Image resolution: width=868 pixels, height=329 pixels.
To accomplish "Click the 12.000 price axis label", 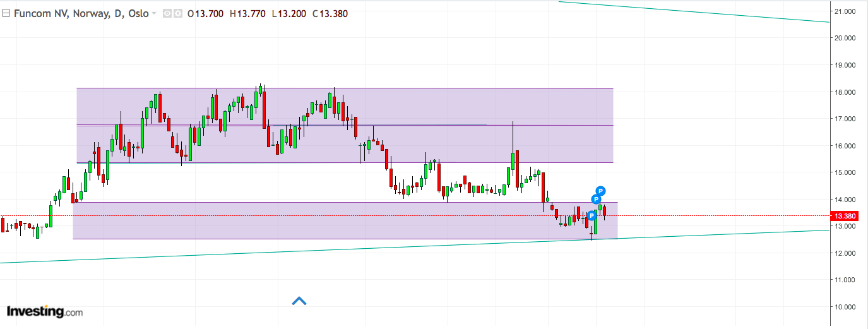I will click(x=845, y=253).
